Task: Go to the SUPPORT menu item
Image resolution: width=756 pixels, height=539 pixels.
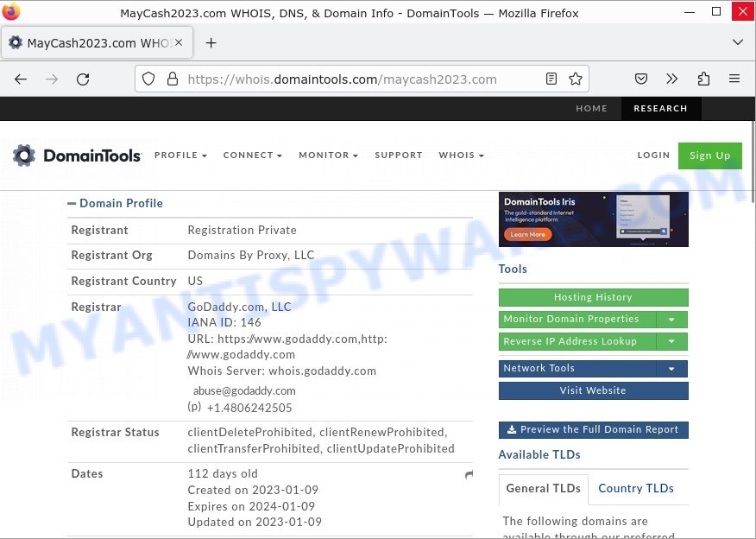Action: [399, 155]
